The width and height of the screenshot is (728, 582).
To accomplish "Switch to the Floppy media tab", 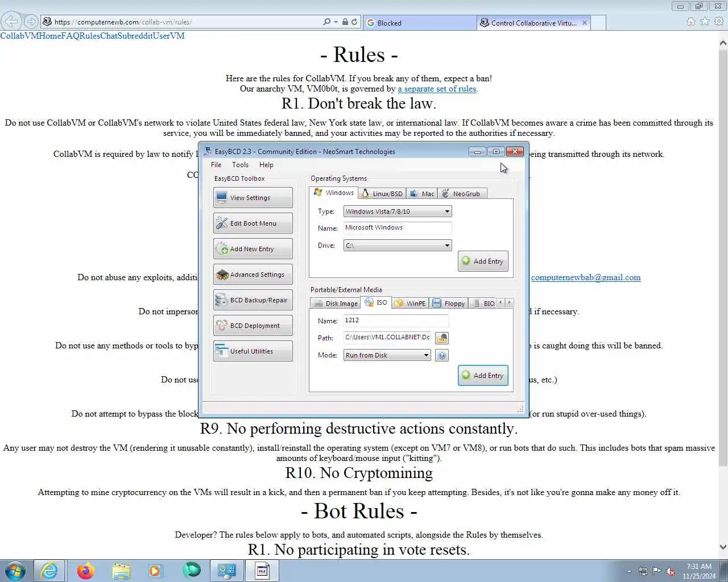I will click(x=449, y=304).
